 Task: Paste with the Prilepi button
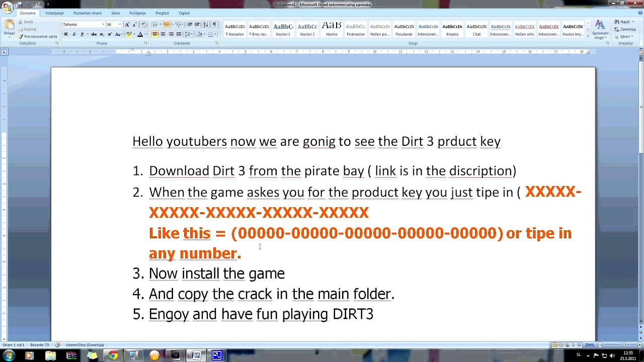(9, 29)
